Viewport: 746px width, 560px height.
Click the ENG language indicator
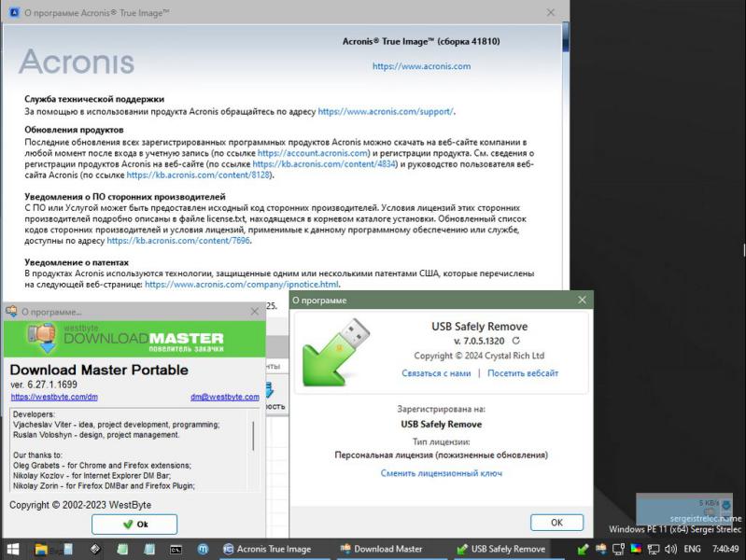[x=692, y=549]
